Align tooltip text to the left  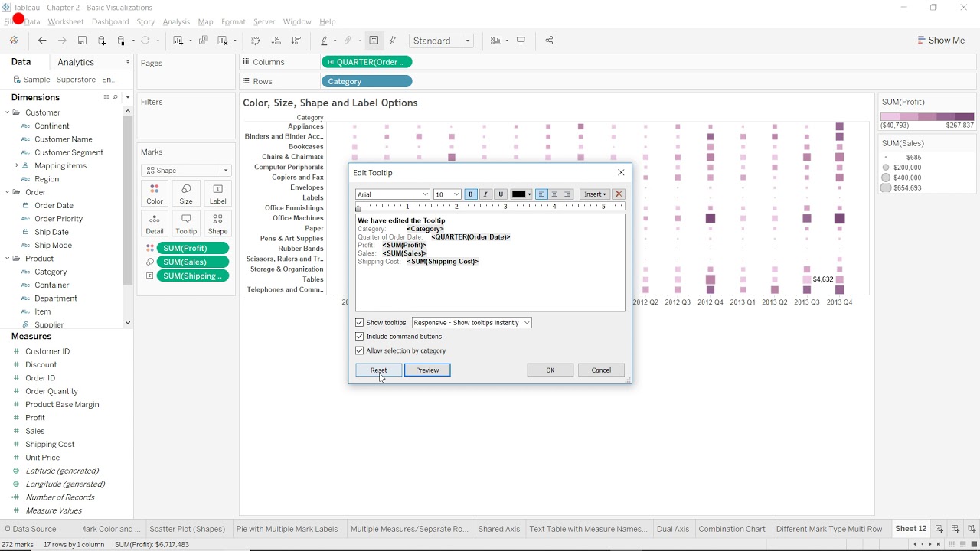click(541, 194)
